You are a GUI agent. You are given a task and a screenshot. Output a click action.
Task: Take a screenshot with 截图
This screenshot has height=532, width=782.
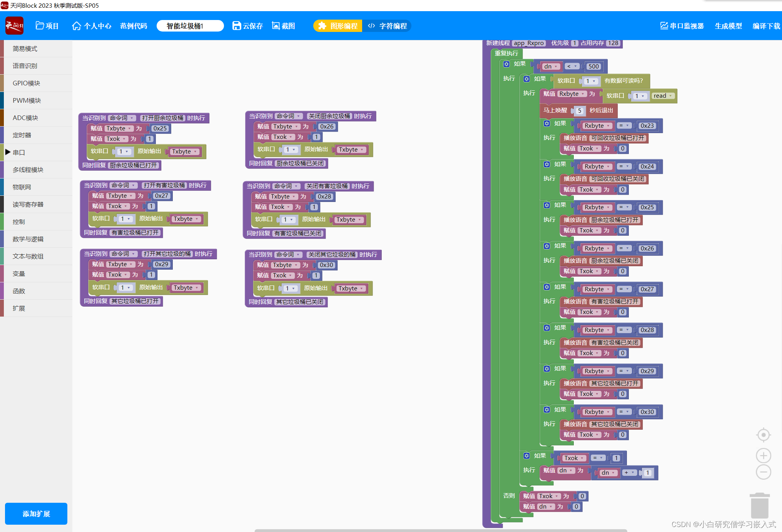pyautogui.click(x=283, y=26)
